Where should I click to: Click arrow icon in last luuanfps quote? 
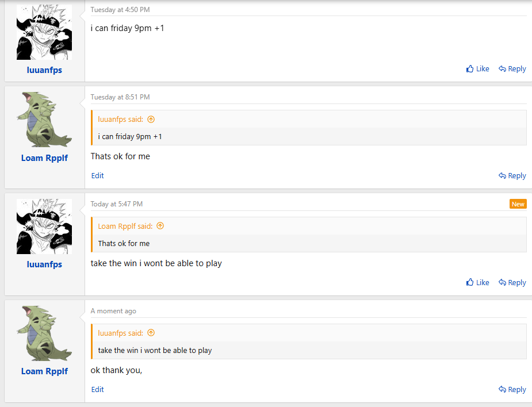pyautogui.click(x=151, y=333)
